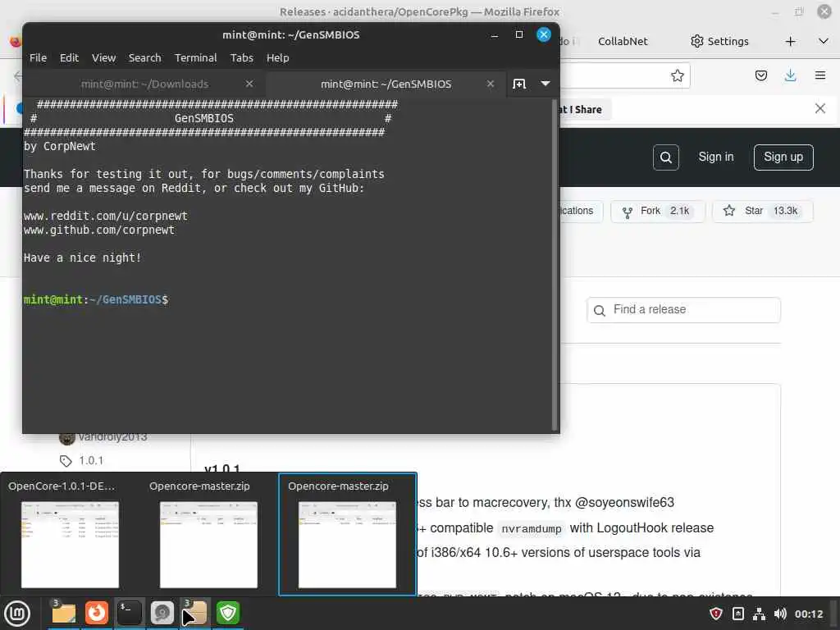Click the www.github.com/corpnewt text in terminal
Screen dimensions: 840x630
coord(99,230)
